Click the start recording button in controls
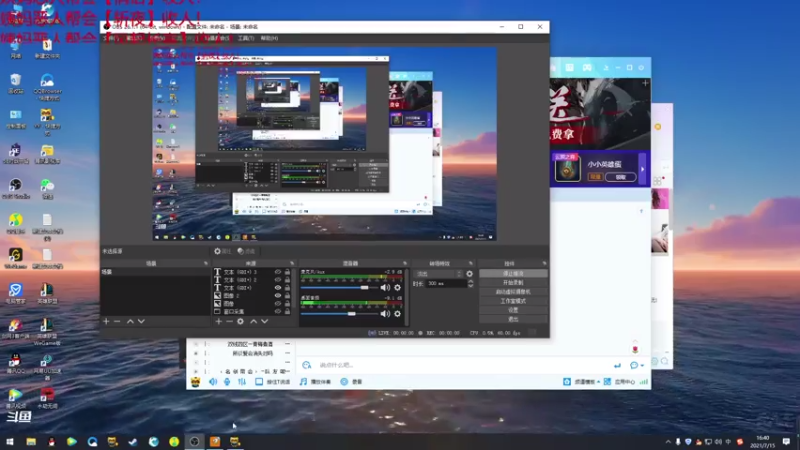 (513, 283)
